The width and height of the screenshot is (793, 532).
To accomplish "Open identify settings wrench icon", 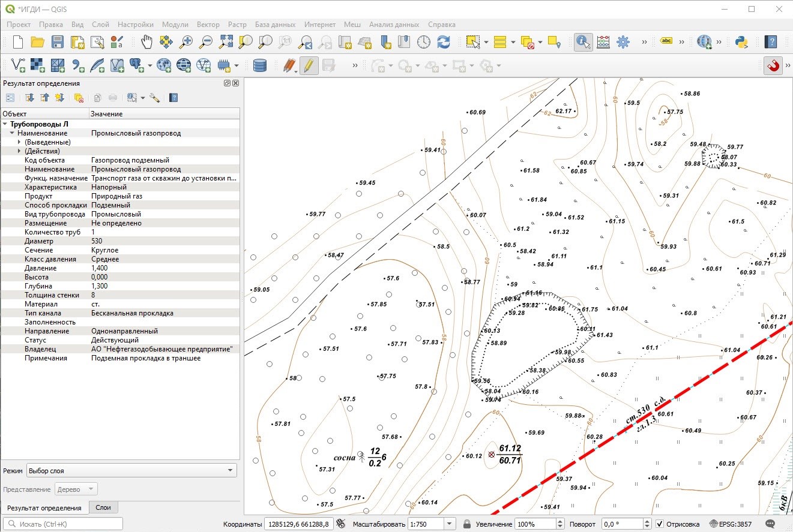I will click(x=155, y=98).
